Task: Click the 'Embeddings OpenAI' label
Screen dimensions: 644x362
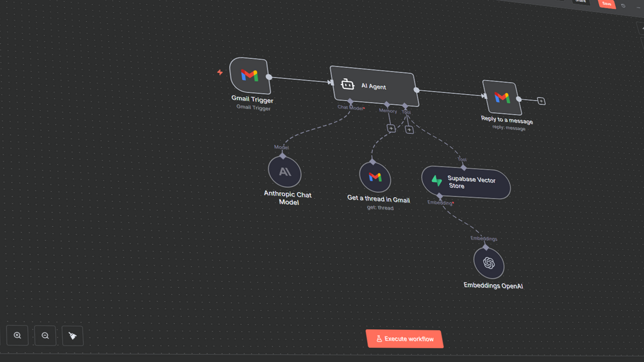Action: point(493,286)
